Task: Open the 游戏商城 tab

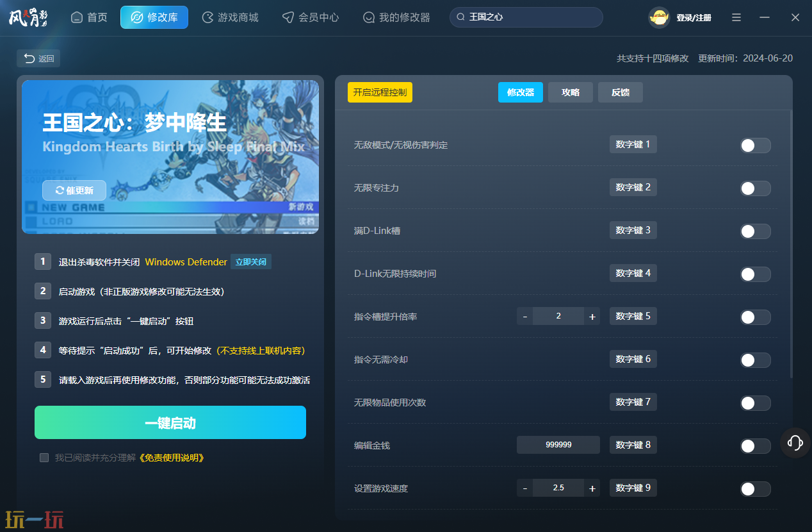Action: [x=230, y=17]
